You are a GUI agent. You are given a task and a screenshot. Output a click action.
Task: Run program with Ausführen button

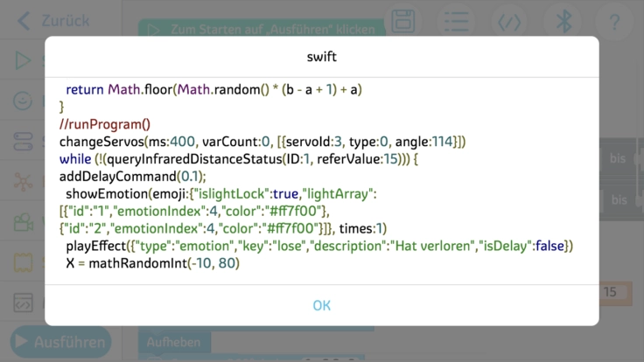pyautogui.click(x=60, y=342)
